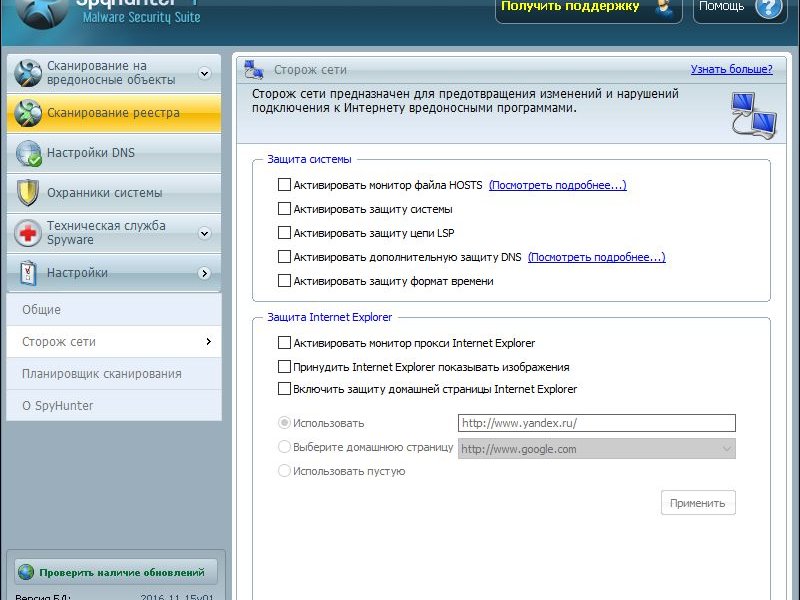Select Планировщик сканирования item

[x=114, y=374]
